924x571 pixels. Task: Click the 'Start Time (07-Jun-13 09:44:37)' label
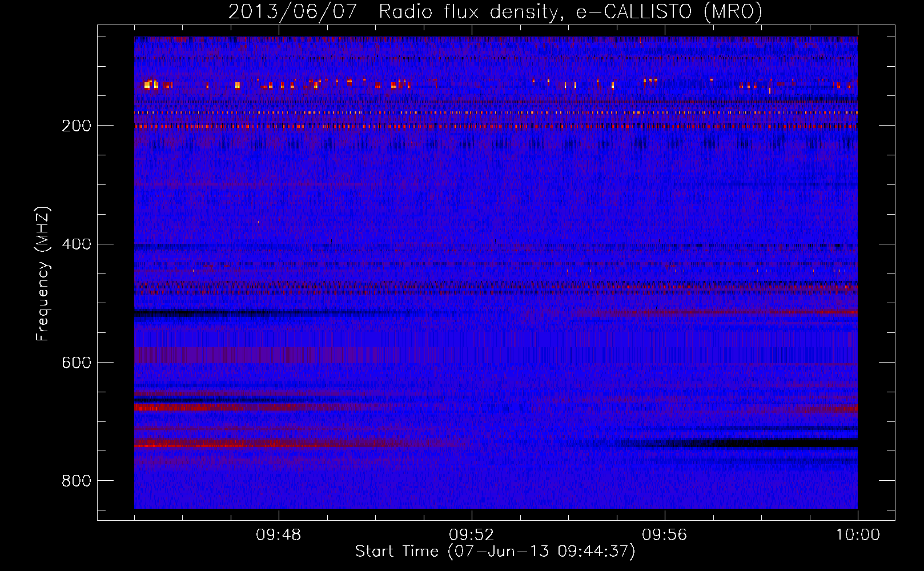click(x=495, y=551)
